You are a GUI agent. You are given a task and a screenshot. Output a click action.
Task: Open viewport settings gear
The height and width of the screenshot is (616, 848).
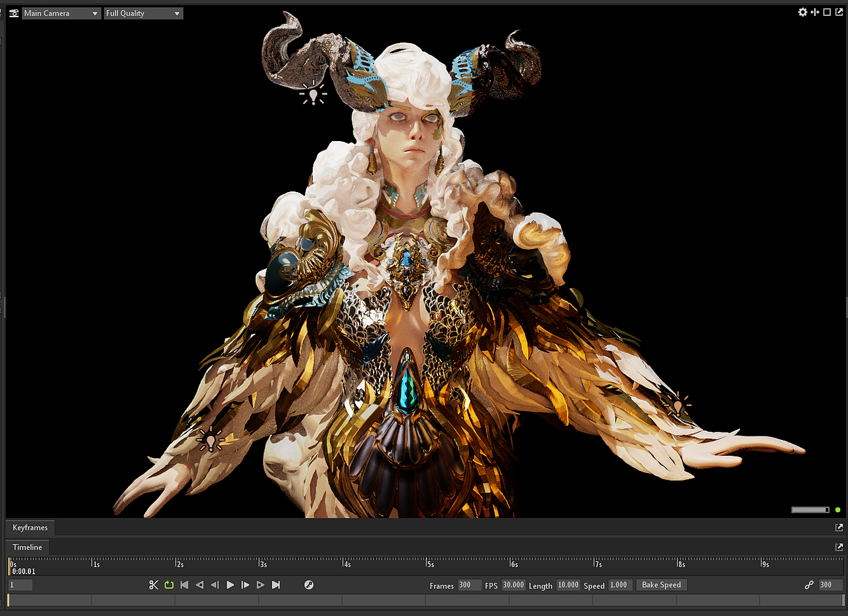(x=803, y=13)
